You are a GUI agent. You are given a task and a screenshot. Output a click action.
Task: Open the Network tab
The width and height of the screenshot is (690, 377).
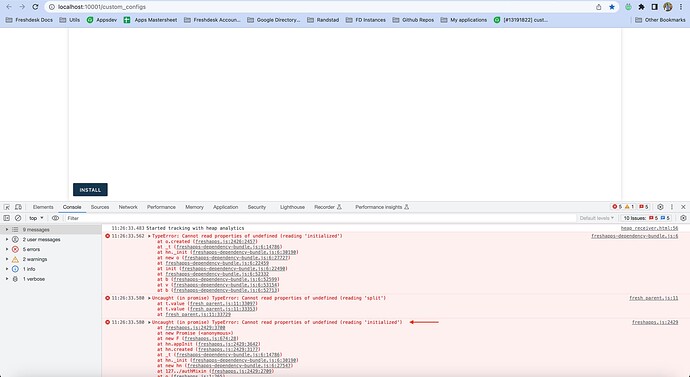(128, 207)
